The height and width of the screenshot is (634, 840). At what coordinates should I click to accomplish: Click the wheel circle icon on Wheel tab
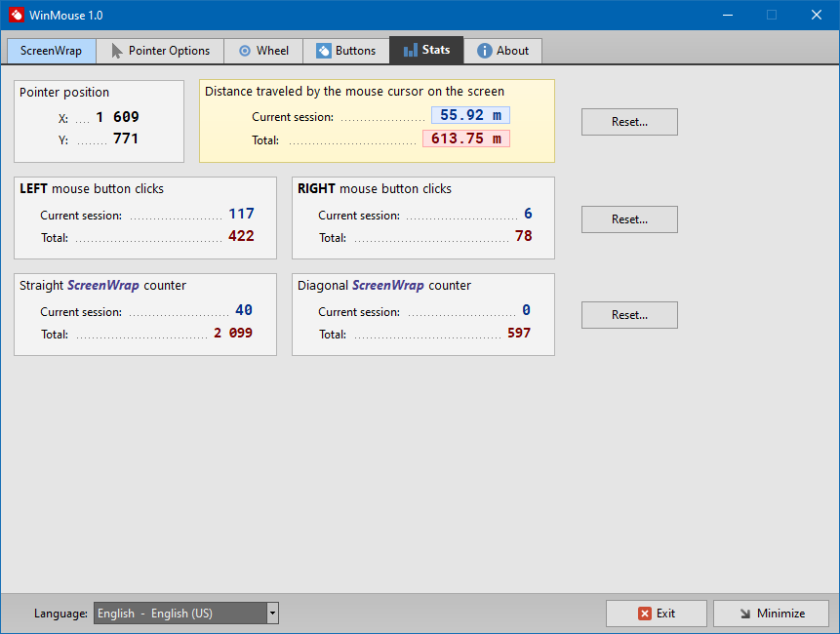[x=244, y=51]
